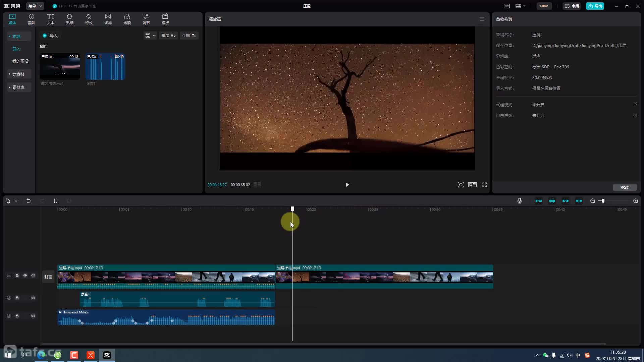Expand the 素材库 material library section
644x362 pixels.
point(19,87)
